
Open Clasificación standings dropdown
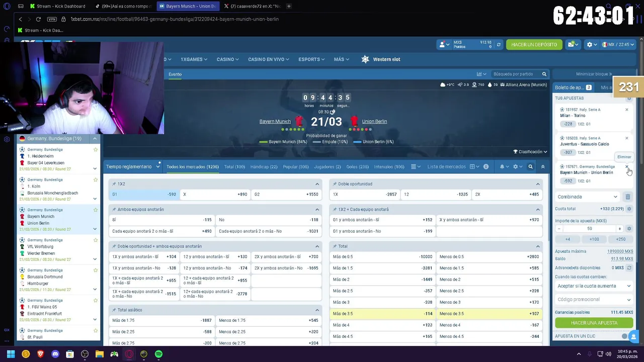point(530,152)
